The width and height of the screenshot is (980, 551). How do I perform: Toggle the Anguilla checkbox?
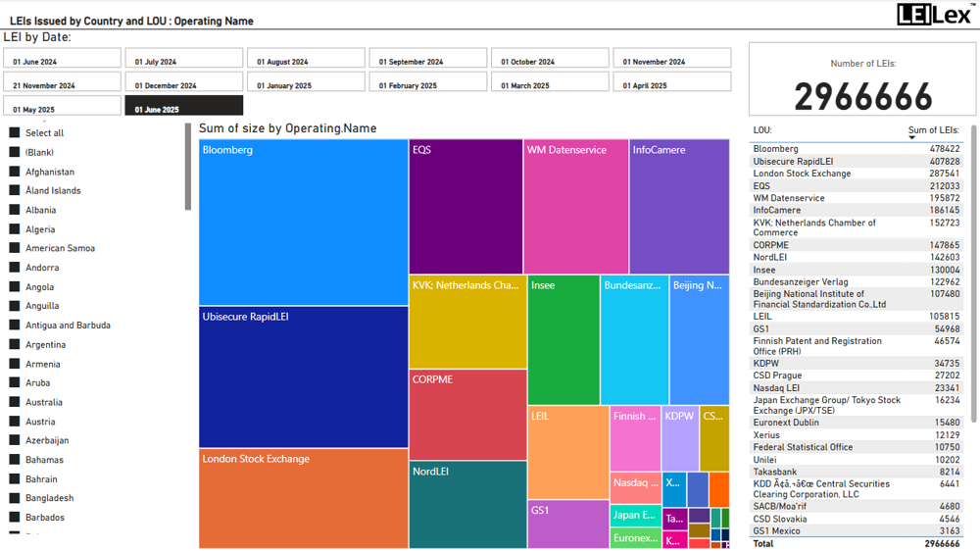coord(15,305)
